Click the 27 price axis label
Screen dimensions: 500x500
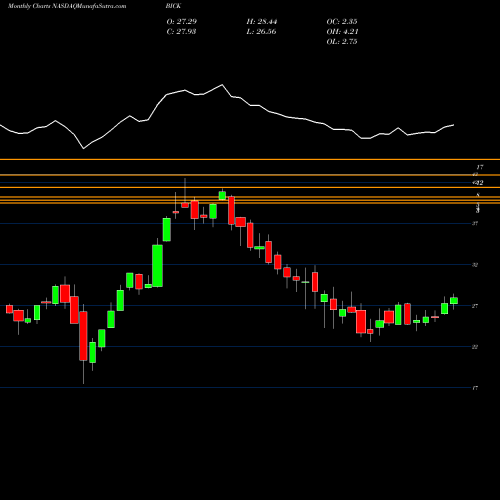click(x=475, y=306)
